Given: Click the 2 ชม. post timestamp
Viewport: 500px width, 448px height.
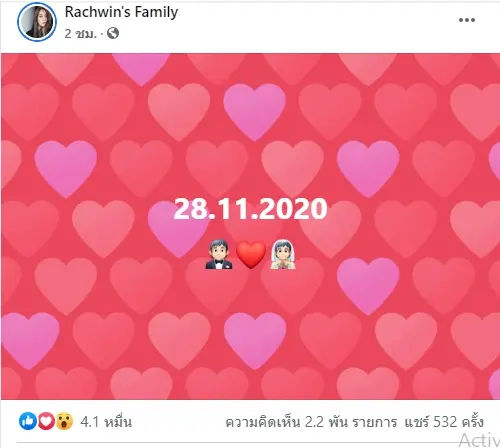Looking at the screenshot, I should pos(81,33).
